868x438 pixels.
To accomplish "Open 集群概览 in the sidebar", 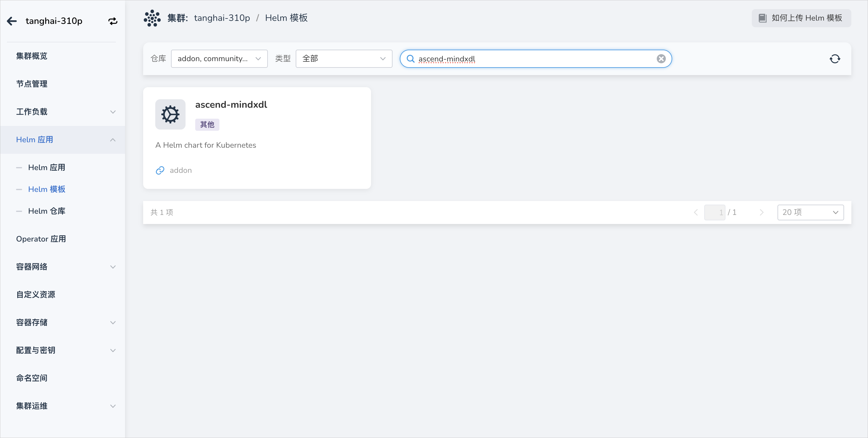I will pyautogui.click(x=32, y=56).
